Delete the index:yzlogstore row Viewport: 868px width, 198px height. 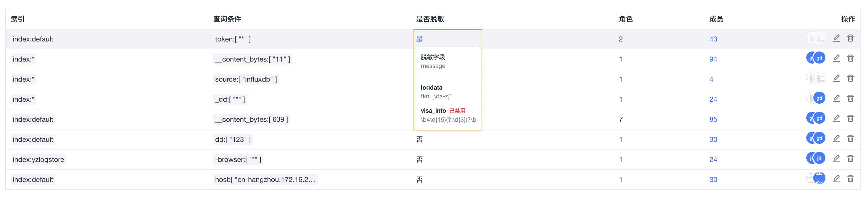pos(851,159)
